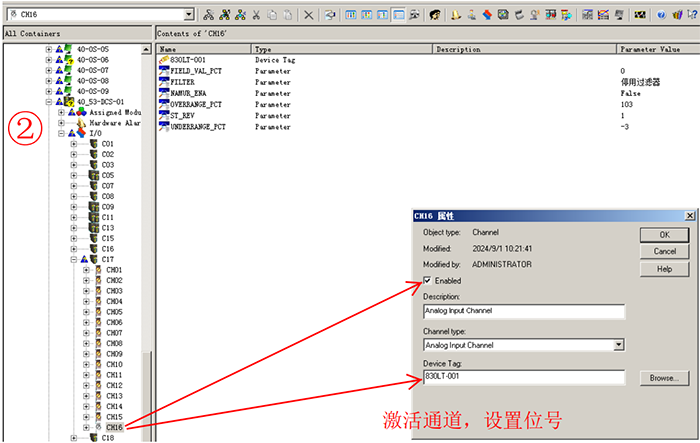Image resolution: width=700 pixels, height=443 pixels.
Task: Expand the Hardware Alarms tree node
Action: click(61, 123)
